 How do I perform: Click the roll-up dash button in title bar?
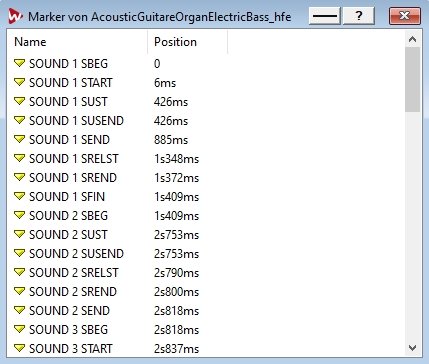325,16
